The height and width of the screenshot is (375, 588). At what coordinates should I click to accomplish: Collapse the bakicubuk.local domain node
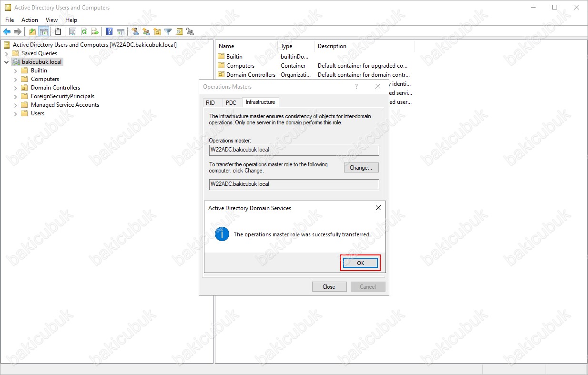[6, 62]
